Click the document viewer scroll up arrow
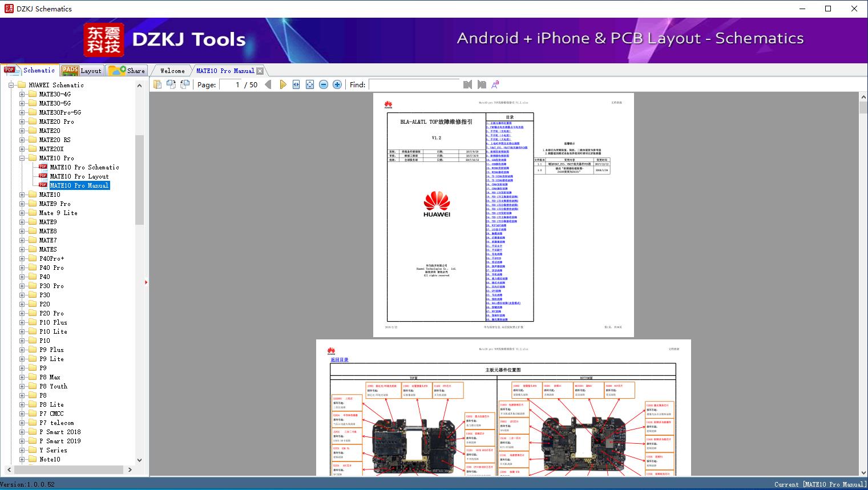 click(863, 98)
